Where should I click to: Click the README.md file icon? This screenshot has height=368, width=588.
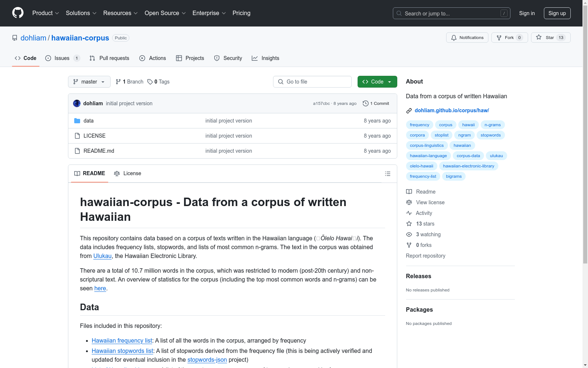77,151
